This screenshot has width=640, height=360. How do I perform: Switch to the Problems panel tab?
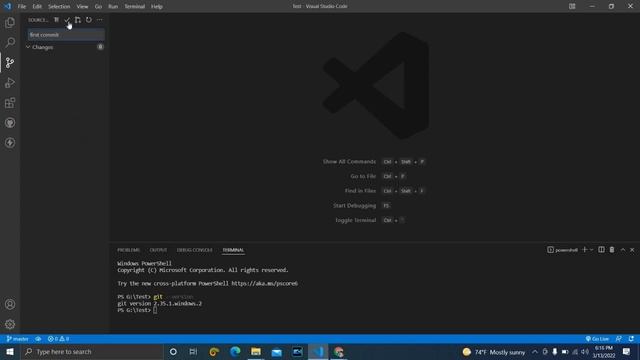(x=128, y=250)
